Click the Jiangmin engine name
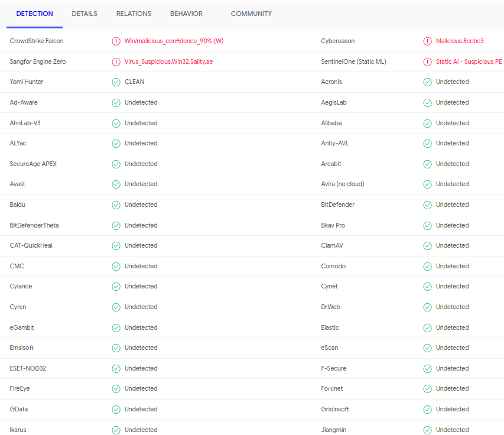Screen dimensions: 504x435 click(334, 430)
